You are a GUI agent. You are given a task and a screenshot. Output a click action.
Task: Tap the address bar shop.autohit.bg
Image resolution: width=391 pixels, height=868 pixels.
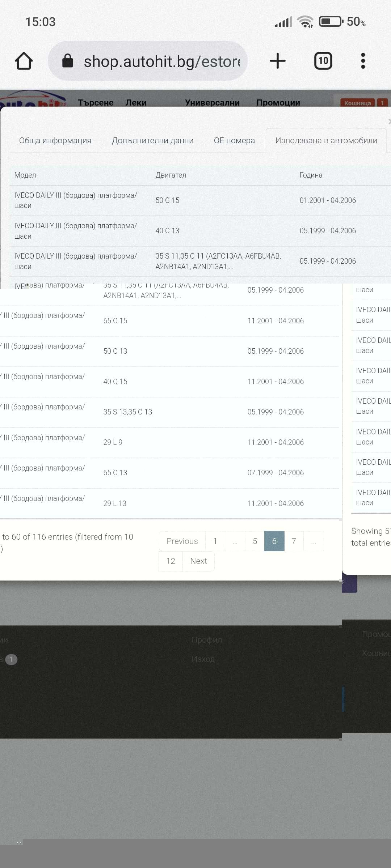pos(148,61)
